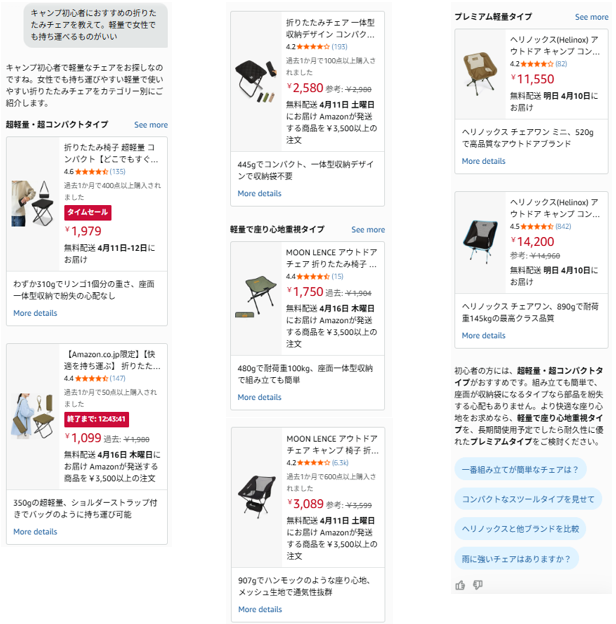Open the タイムセール badge on first product

pos(88,213)
